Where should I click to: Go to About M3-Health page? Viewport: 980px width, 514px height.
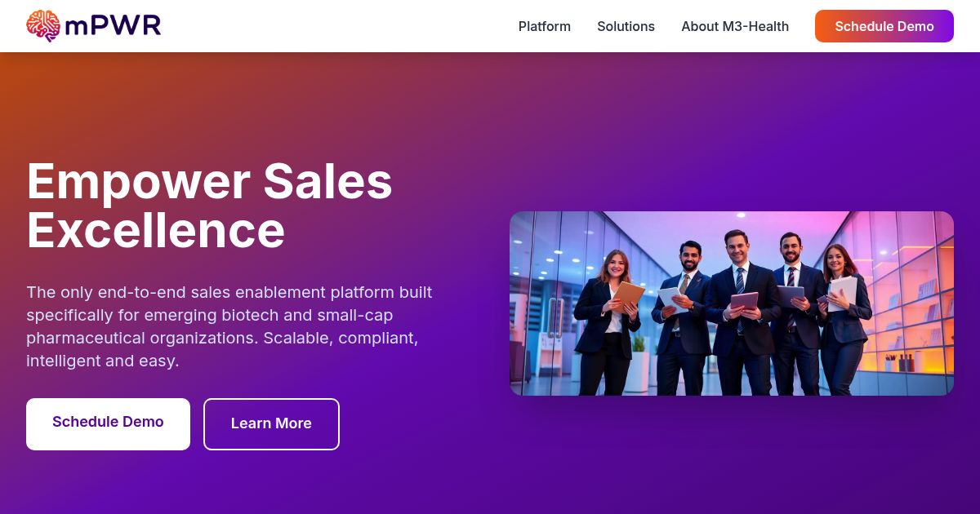tap(735, 26)
